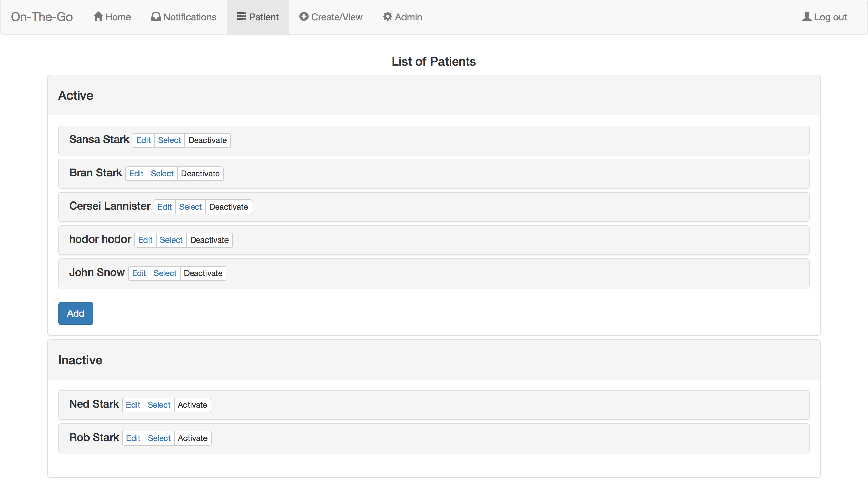
Task: Deactivate patient Sansa Stark
Action: [x=208, y=140]
